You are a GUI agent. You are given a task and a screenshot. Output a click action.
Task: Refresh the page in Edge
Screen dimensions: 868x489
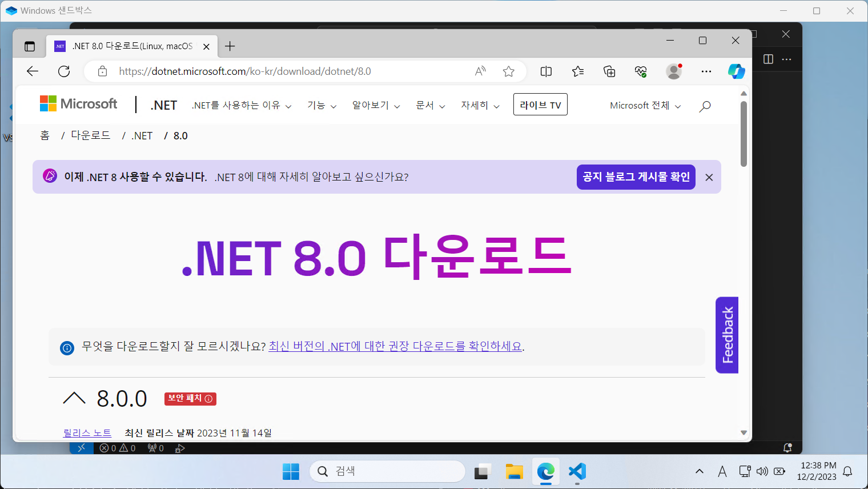[x=64, y=71]
